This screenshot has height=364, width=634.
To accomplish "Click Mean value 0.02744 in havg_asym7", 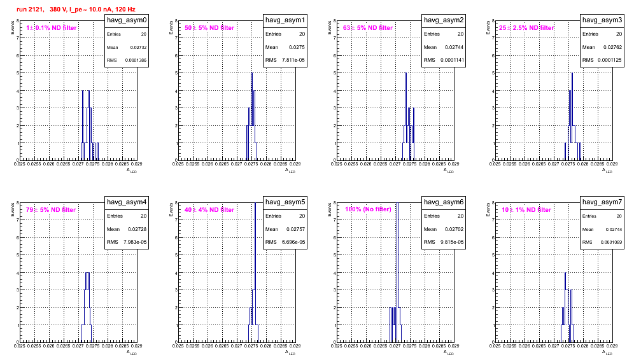I will click(614, 229).
